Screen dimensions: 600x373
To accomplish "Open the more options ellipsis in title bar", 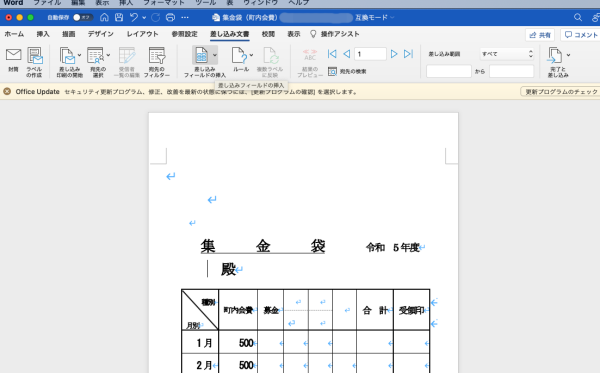I will coord(185,17).
